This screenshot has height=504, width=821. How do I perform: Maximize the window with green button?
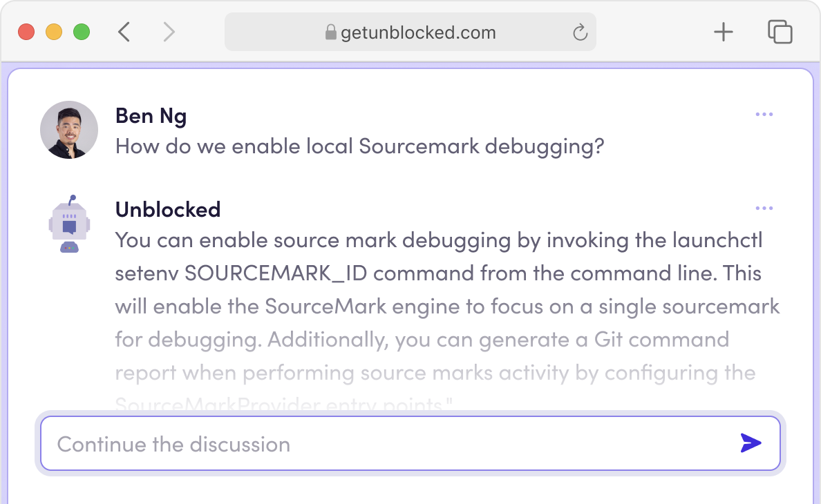pos(82,32)
